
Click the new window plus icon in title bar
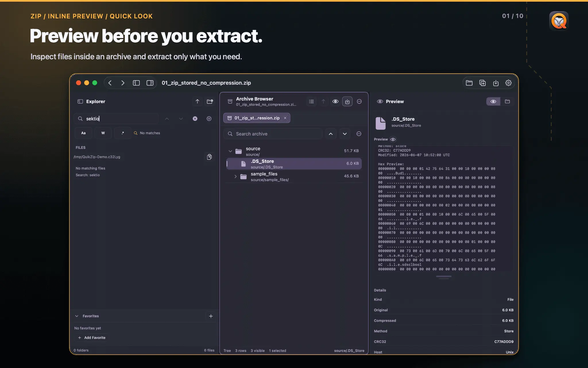483,83
